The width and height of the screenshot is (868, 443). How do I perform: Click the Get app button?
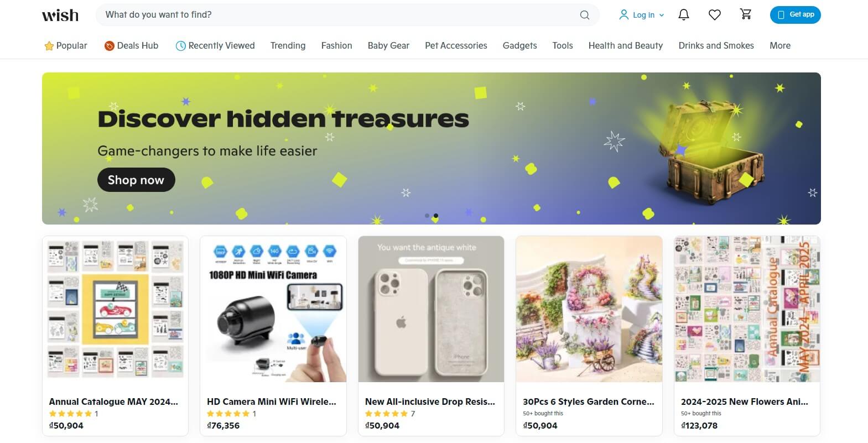[795, 15]
